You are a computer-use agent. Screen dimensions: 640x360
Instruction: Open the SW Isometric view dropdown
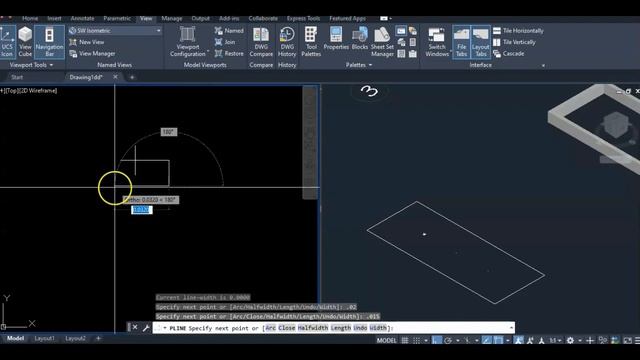click(x=115, y=31)
